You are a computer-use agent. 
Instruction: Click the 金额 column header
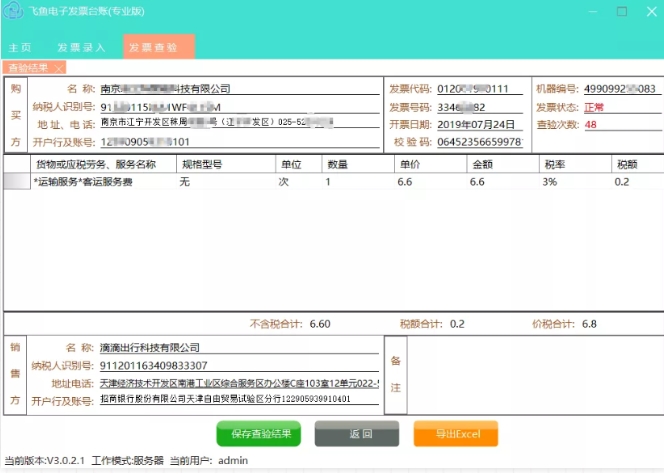pyautogui.click(x=503, y=164)
